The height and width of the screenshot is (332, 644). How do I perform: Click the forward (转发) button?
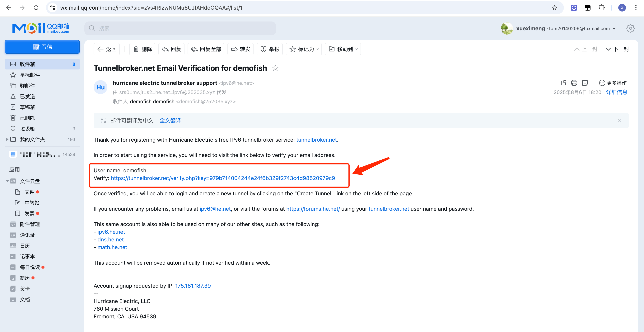point(240,49)
